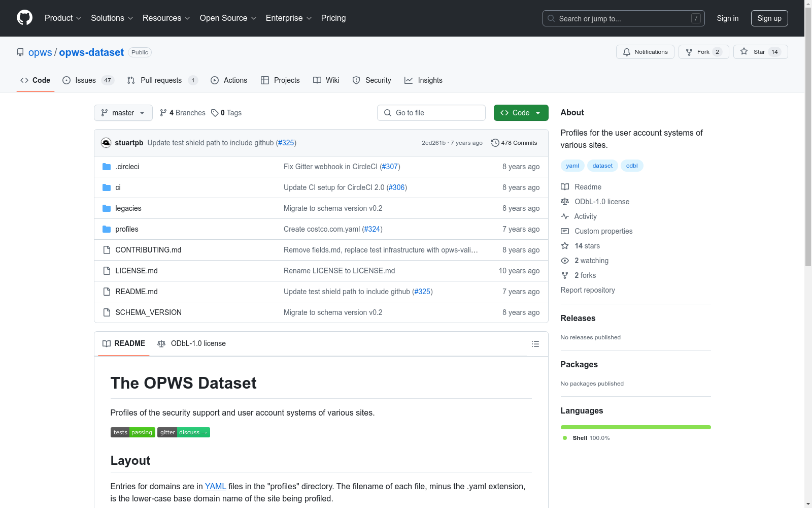The height and width of the screenshot is (508, 812).
Task: Switch to the Issues tab
Action: point(88,80)
